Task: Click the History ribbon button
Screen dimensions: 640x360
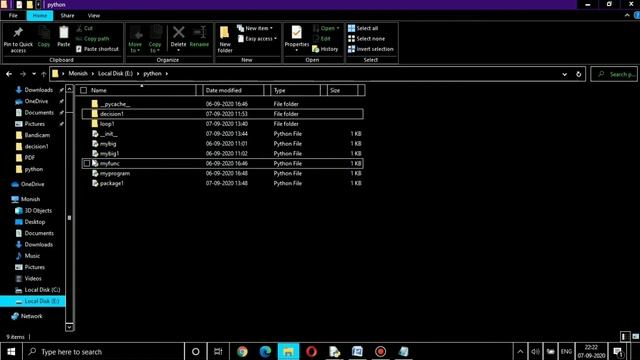Action: tap(325, 49)
